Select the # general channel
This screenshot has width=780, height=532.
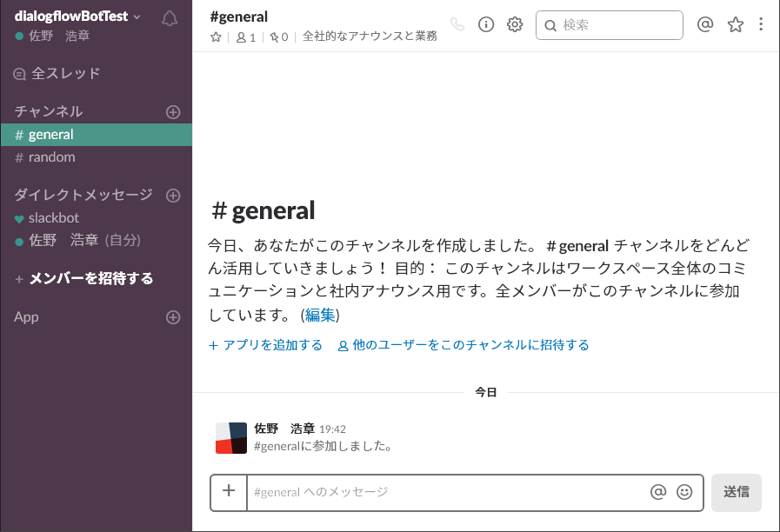pos(96,135)
